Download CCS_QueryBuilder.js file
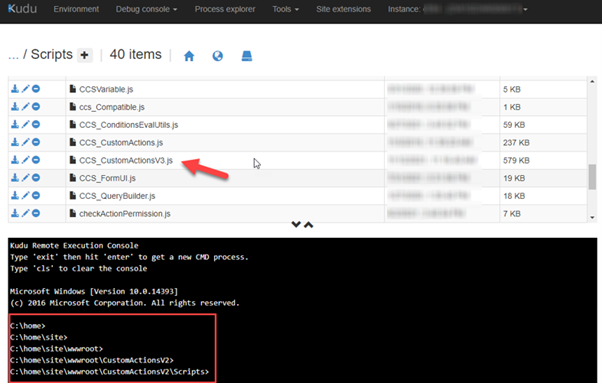Viewport: 602px width, 383px height. pos(15,195)
